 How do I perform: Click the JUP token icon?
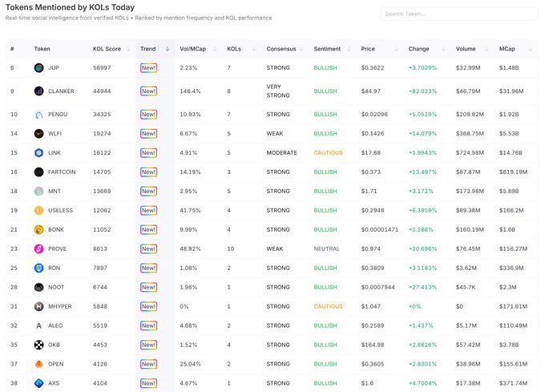click(38, 68)
